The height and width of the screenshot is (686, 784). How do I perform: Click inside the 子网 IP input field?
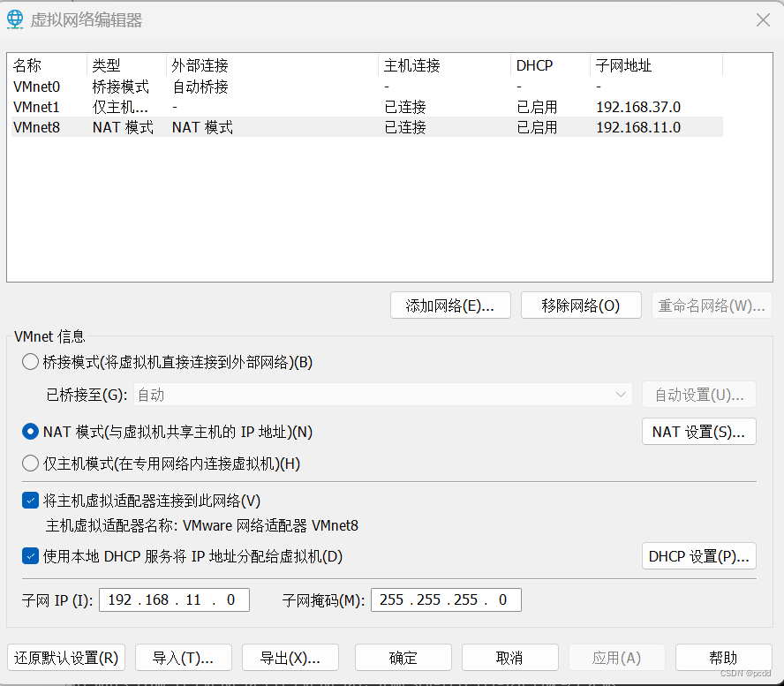pyautogui.click(x=174, y=599)
